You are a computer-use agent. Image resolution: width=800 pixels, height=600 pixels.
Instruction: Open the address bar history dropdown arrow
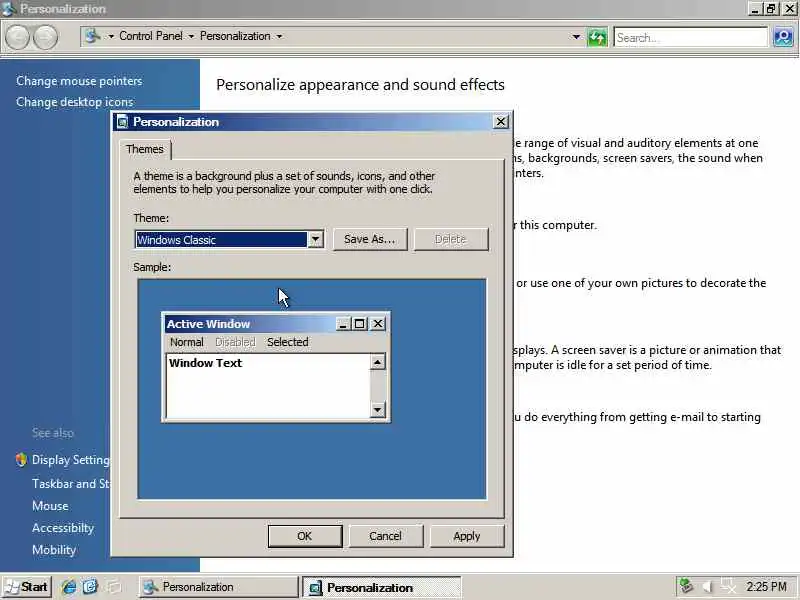click(576, 37)
